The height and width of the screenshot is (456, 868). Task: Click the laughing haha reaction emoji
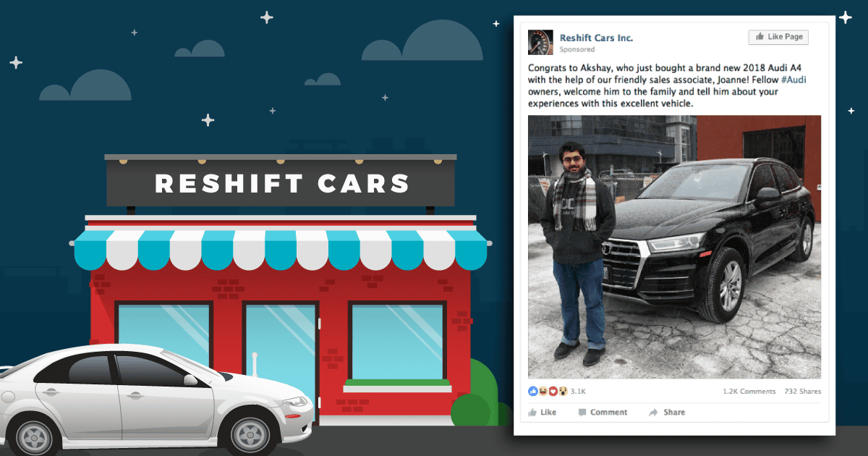pyautogui.click(x=542, y=392)
